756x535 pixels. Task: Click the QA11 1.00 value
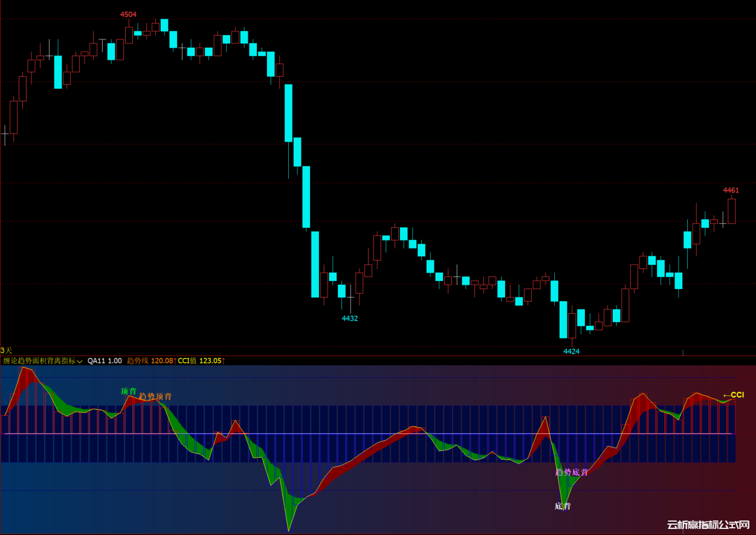pos(105,361)
